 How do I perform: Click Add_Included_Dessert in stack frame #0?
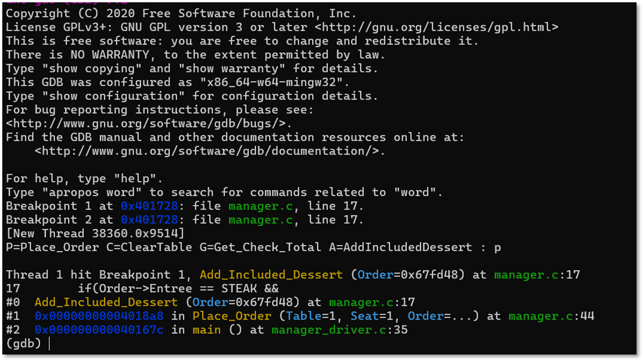pos(106,302)
